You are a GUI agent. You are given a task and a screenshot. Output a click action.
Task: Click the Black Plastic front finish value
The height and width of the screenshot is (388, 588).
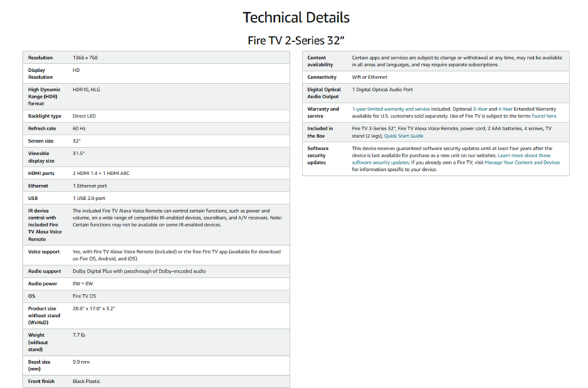coord(88,381)
